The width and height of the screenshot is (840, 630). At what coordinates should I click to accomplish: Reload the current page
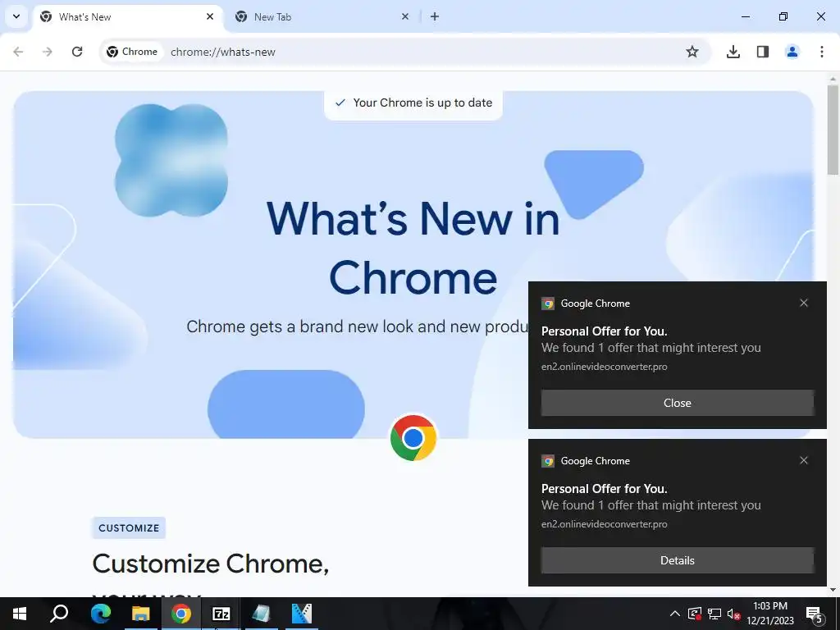coord(77,52)
